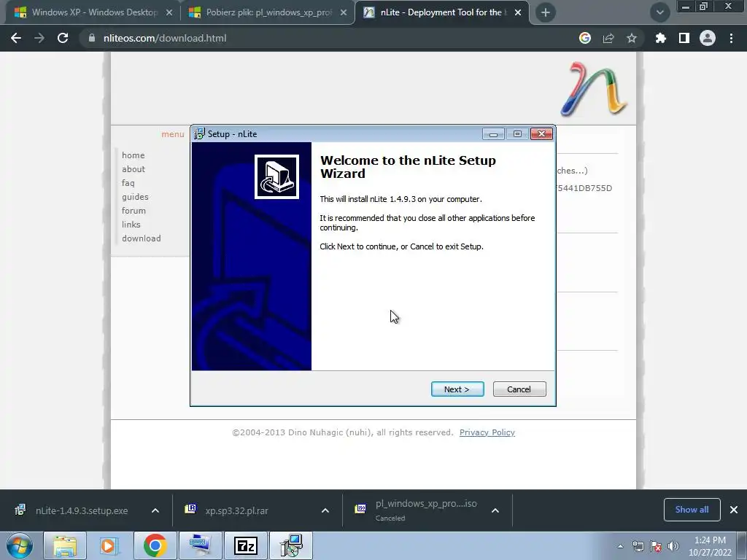The height and width of the screenshot is (560, 747).
Task: Bookmark this page with star icon
Action: click(x=632, y=38)
